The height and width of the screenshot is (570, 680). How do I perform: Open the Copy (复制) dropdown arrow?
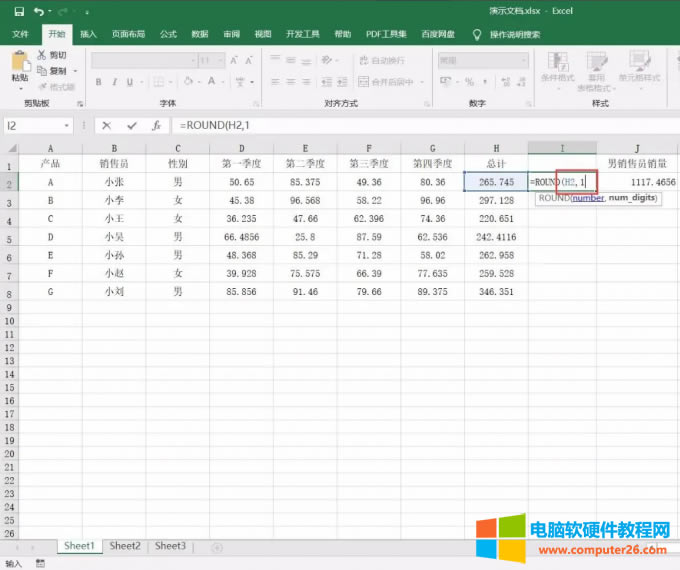(x=76, y=72)
